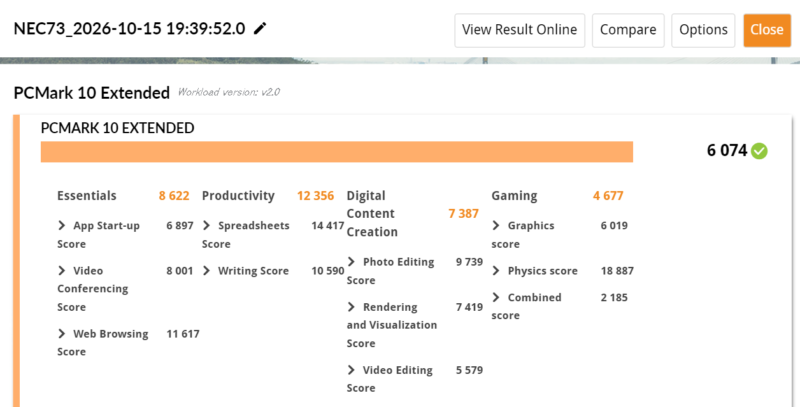Select the Essentials heading
Screen dimensions: 800x407
tap(87, 196)
